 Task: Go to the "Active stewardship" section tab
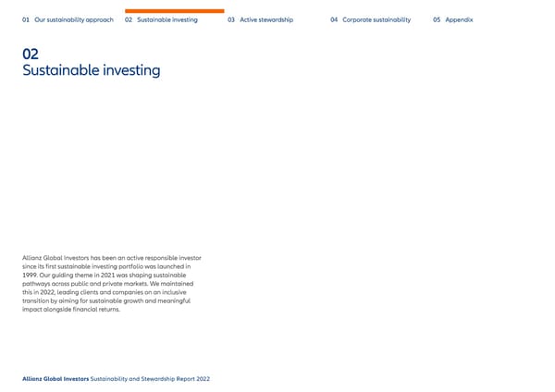click(266, 19)
